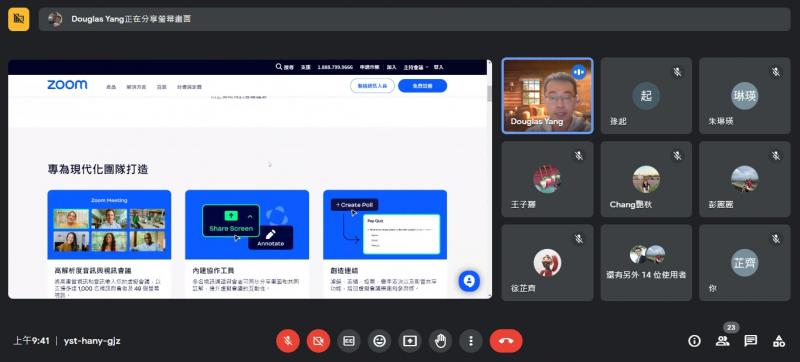Open the pricing nav menu item on Zoom page

point(189,87)
